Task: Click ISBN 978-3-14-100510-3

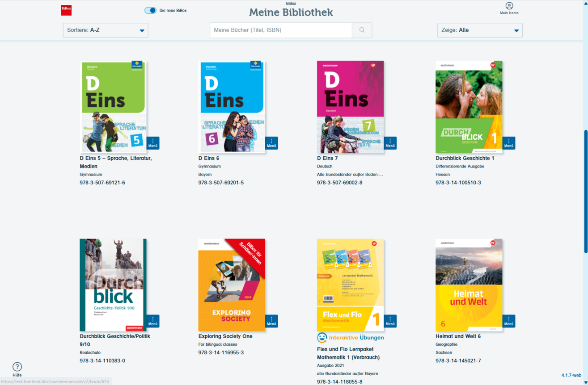Action: (x=458, y=183)
